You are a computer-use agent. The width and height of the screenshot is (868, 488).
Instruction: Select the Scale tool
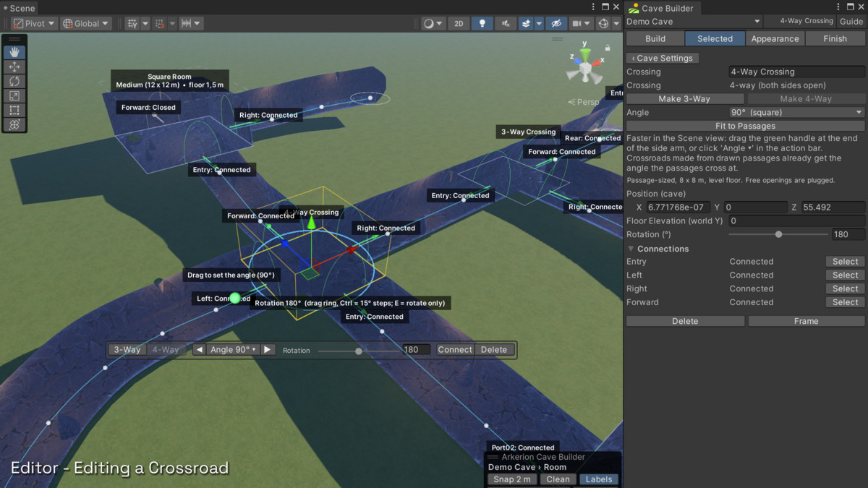(x=14, y=95)
